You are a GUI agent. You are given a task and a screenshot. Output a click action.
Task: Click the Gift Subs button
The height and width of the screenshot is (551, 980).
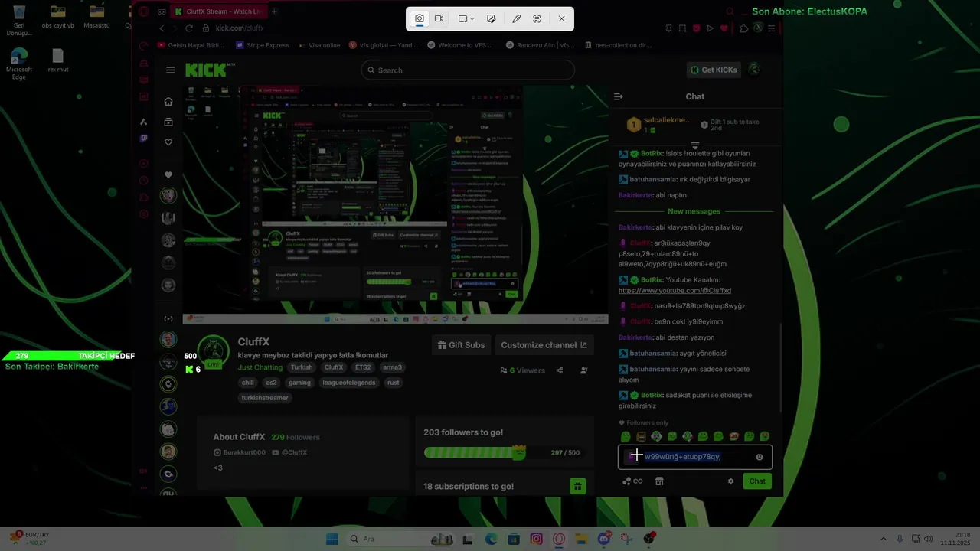tap(461, 345)
